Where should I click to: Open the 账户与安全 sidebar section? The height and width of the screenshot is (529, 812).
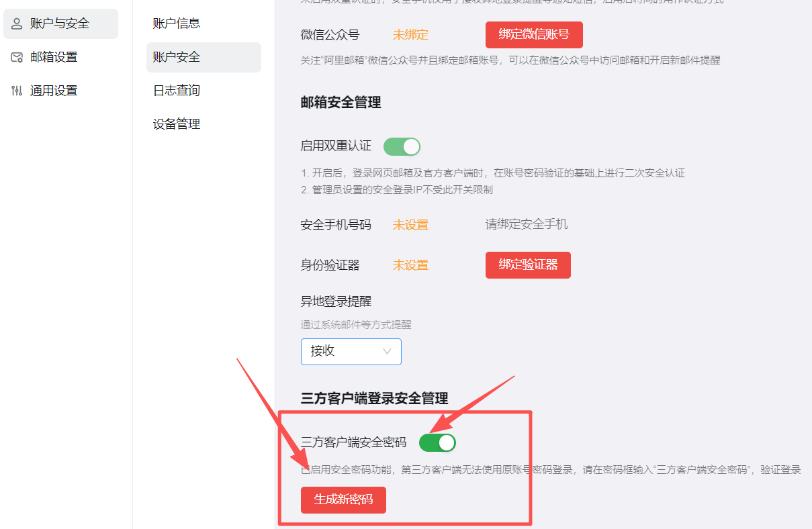coord(60,23)
